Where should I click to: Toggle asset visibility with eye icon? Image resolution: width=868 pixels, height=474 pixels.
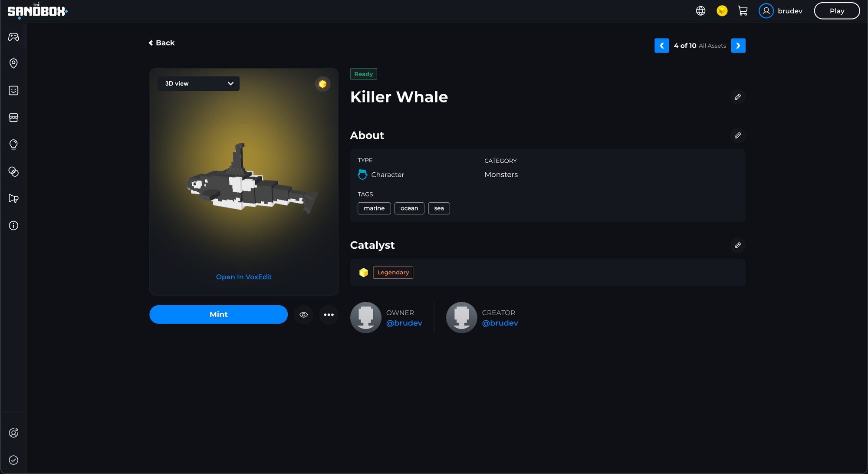tap(303, 315)
